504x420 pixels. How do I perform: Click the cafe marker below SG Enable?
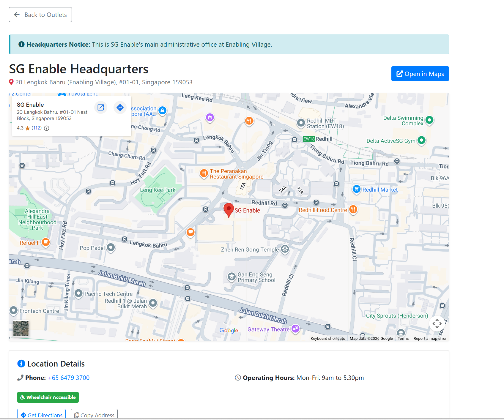pos(190,232)
